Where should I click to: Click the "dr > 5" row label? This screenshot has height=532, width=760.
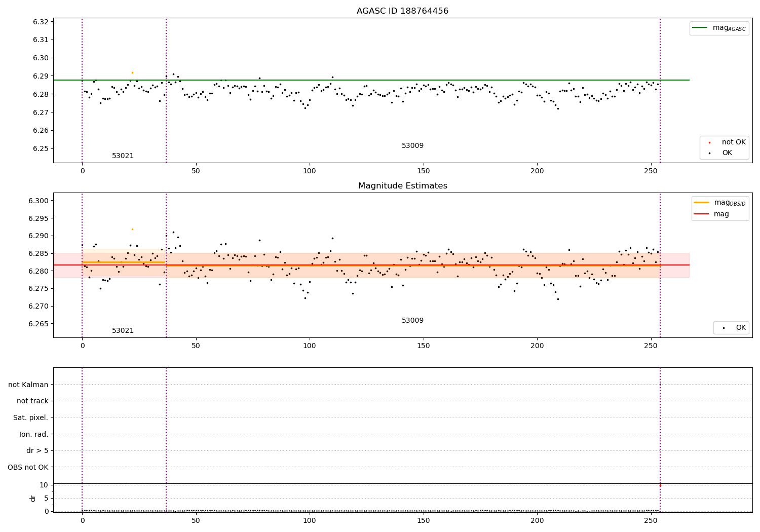tap(37, 450)
